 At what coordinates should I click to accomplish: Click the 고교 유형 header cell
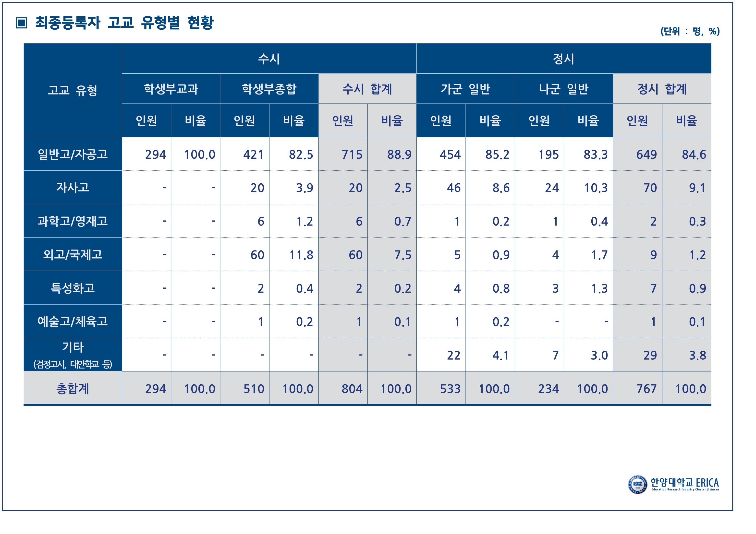click(73, 90)
